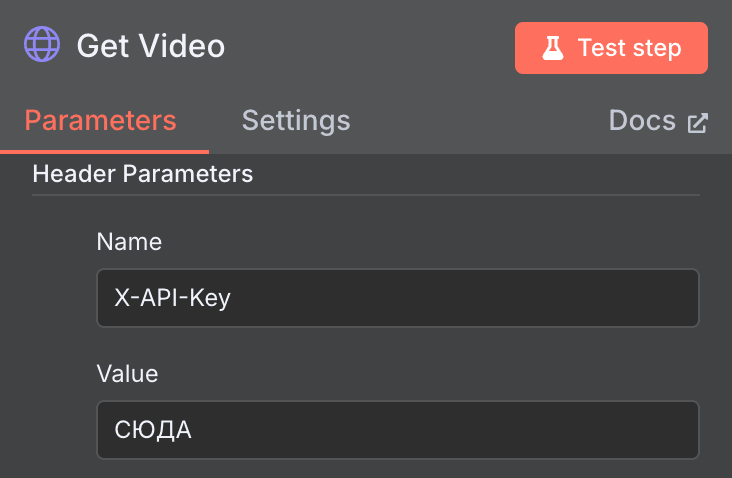
Task: Click the Get Video node title
Action: [151, 46]
